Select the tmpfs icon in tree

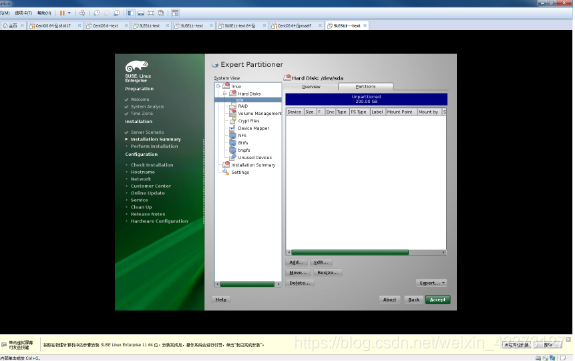coord(233,150)
